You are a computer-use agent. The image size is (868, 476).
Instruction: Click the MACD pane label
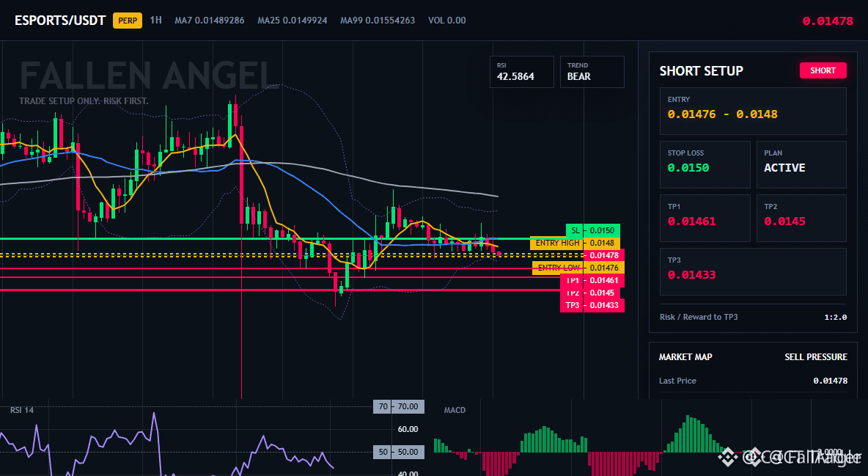455,410
